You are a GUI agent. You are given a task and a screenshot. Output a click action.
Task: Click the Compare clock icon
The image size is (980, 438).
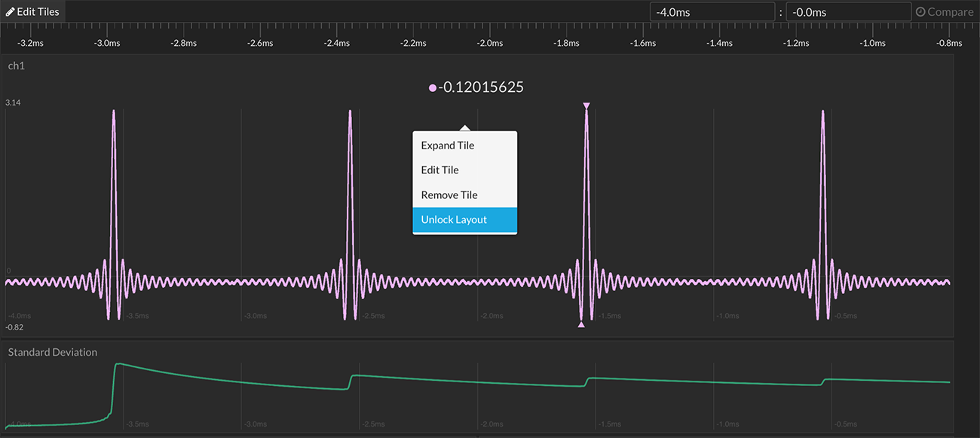(920, 12)
